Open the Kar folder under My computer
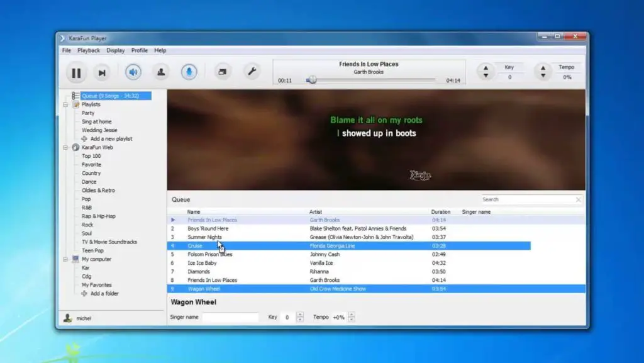 [x=86, y=268]
